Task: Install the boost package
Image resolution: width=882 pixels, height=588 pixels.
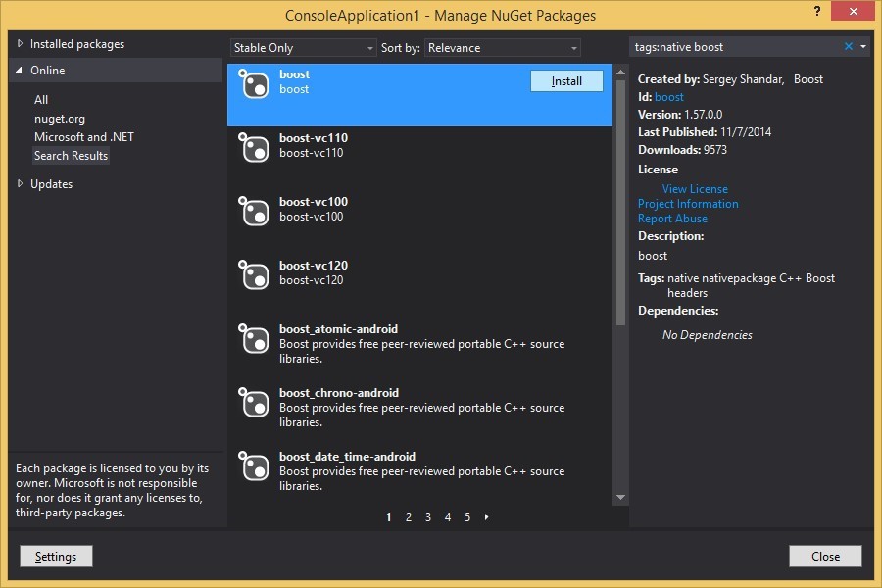Action: click(x=566, y=81)
